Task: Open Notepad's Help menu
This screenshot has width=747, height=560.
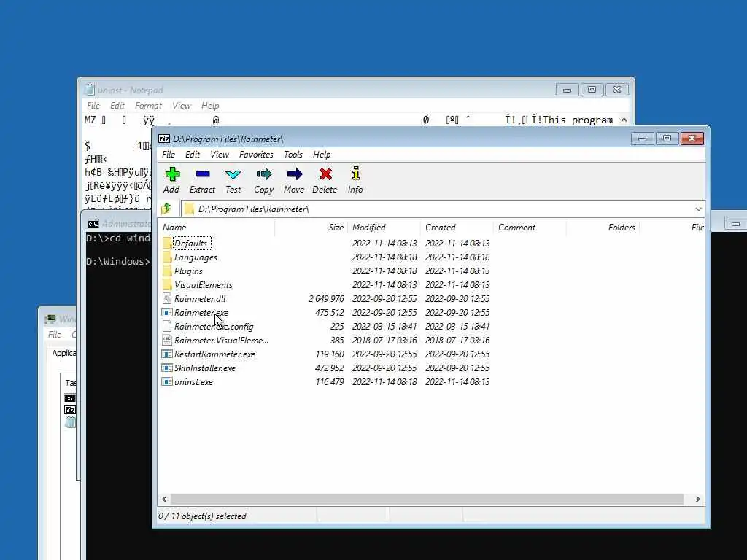Action: [x=210, y=106]
